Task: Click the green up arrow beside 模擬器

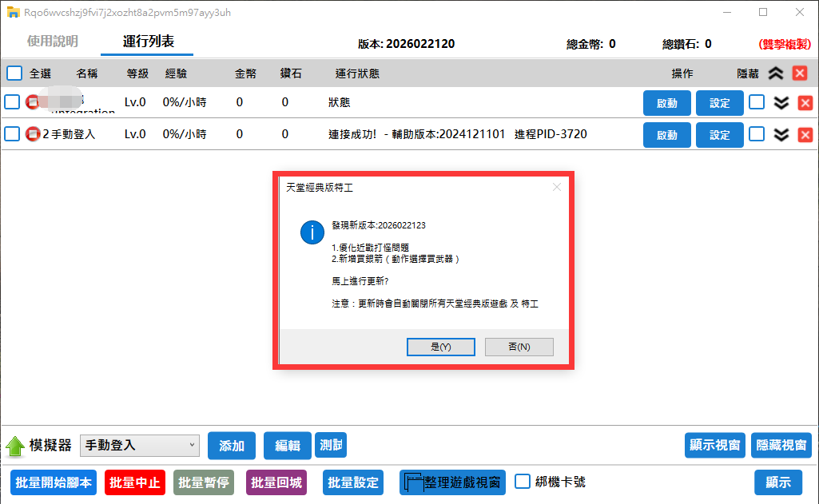Action: (x=15, y=446)
